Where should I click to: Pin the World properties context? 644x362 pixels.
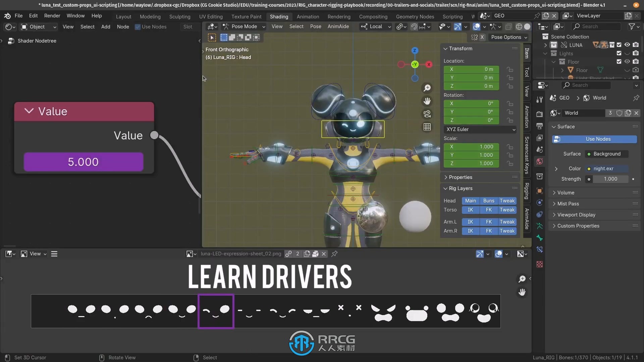point(636,98)
